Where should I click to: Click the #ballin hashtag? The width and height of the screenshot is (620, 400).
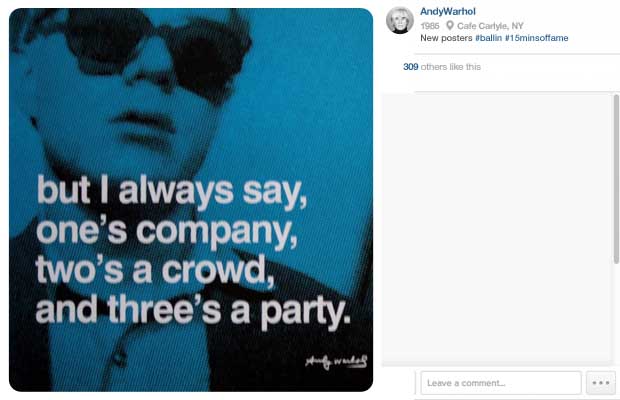pyautogui.click(x=488, y=38)
